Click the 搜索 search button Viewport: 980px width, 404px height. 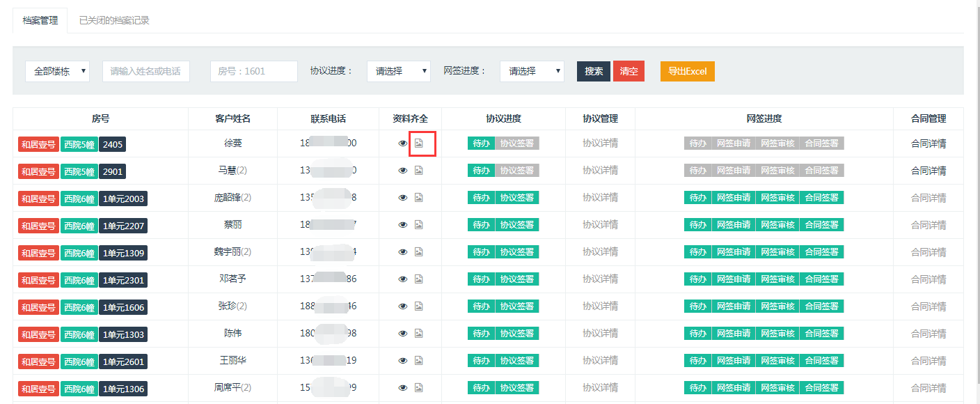594,71
